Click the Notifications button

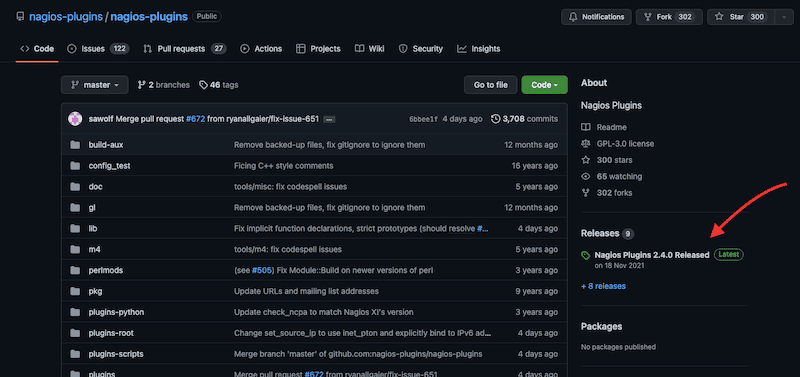pos(596,17)
